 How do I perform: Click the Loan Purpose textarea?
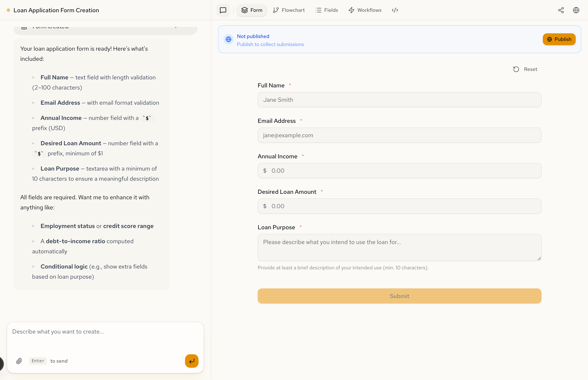tap(399, 247)
